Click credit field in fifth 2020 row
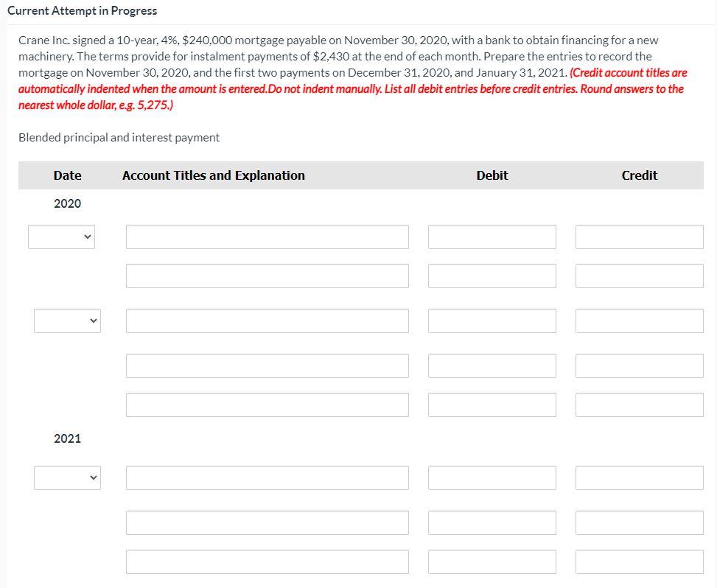Screen dimensions: 717x588 [x=640, y=405]
